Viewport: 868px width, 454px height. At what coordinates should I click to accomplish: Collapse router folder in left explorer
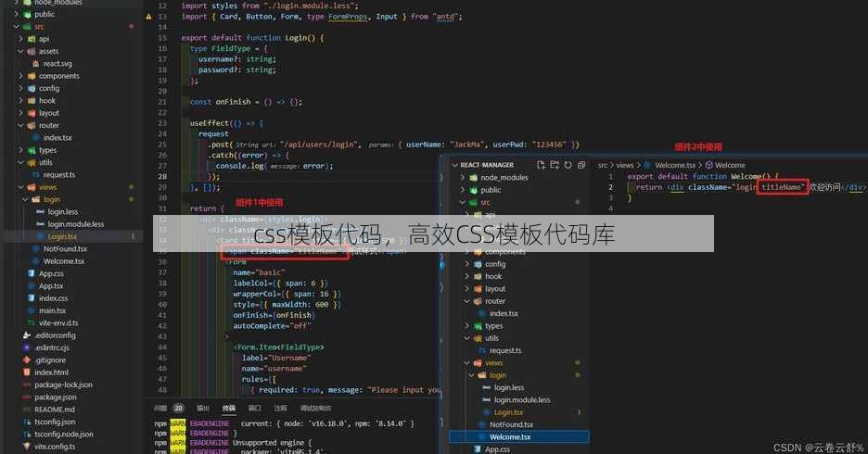pyautogui.click(x=20, y=125)
